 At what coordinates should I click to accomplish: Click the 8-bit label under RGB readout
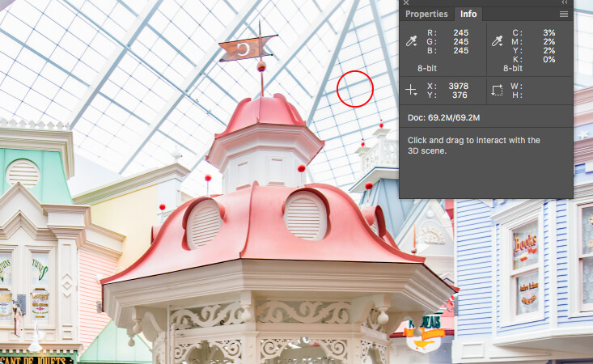point(427,69)
